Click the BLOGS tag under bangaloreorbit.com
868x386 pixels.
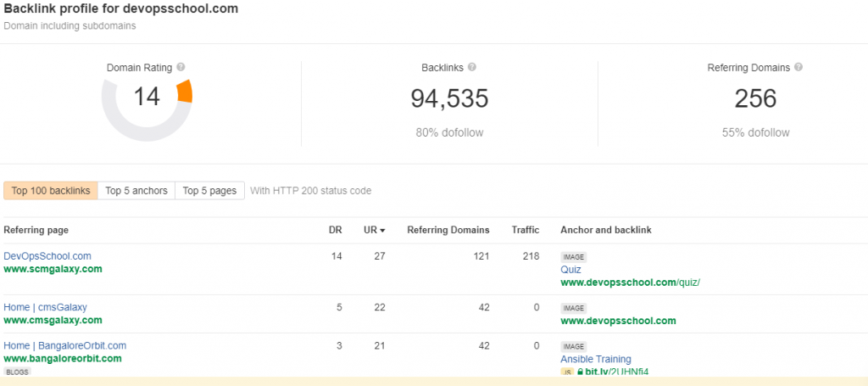point(17,372)
